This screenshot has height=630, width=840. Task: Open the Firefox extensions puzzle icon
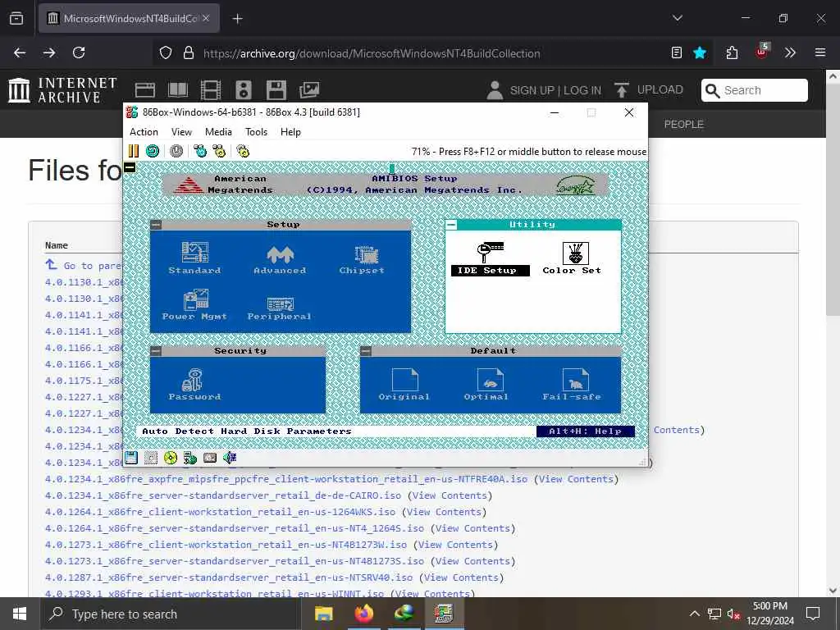tap(732, 53)
